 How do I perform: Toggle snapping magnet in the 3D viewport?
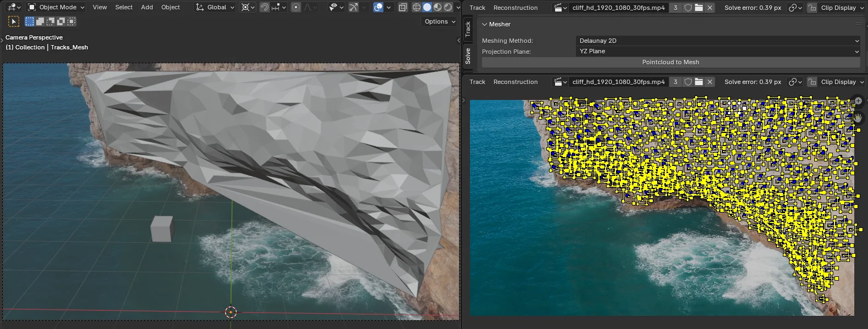click(x=265, y=7)
